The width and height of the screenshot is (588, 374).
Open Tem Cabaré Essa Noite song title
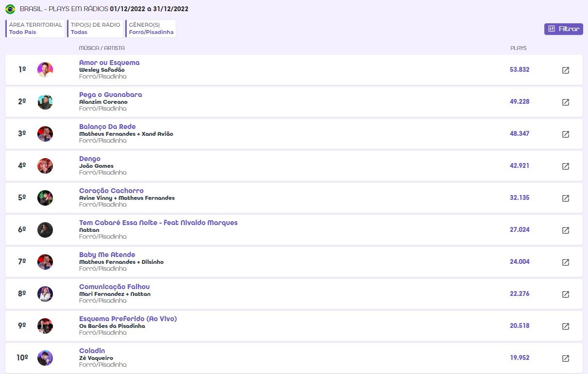coord(158,223)
